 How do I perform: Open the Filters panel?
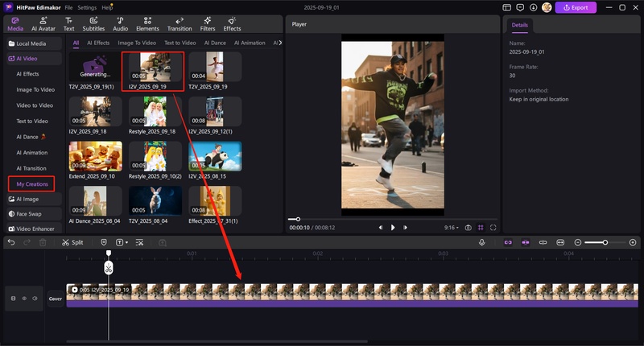[208, 24]
